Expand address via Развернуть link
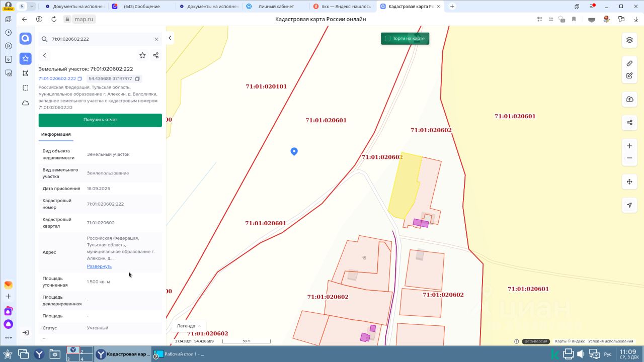Viewport: 644px width, 362px height. point(99,266)
